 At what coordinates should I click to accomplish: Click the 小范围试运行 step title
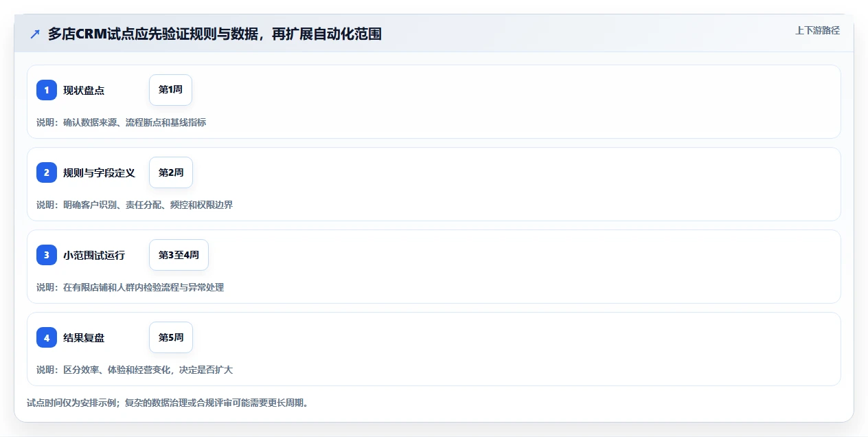pos(94,255)
